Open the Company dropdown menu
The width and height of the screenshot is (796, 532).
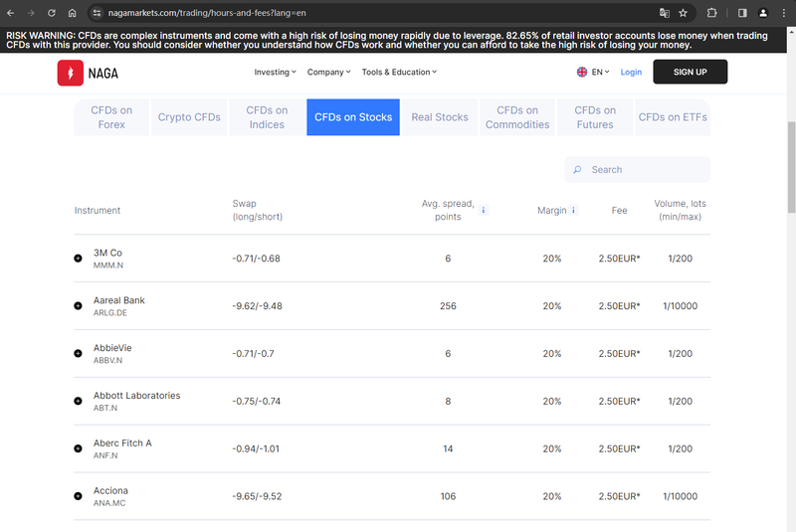pyautogui.click(x=328, y=72)
